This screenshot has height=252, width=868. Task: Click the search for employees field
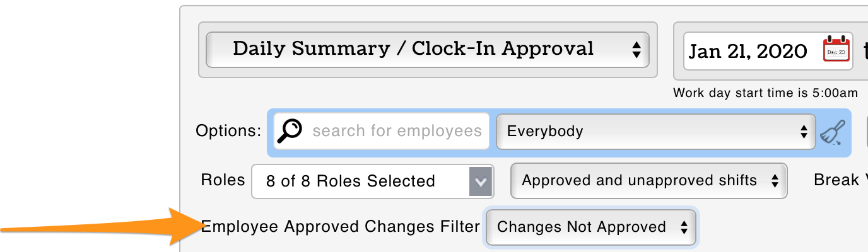397,131
